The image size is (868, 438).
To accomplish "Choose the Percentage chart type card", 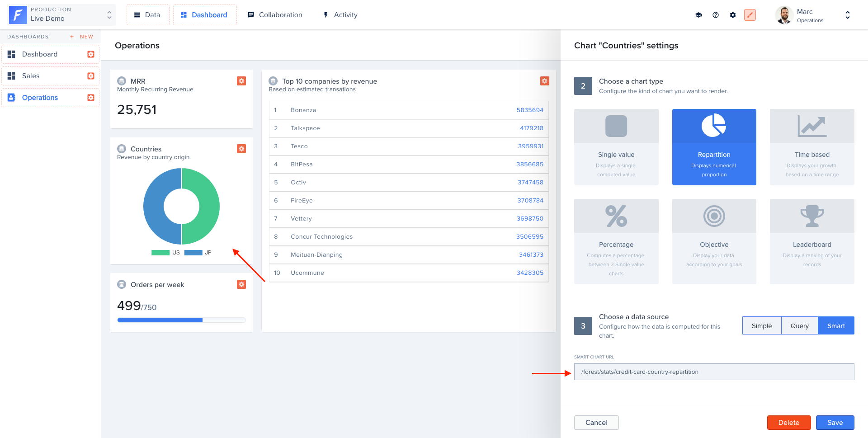I will pos(616,241).
